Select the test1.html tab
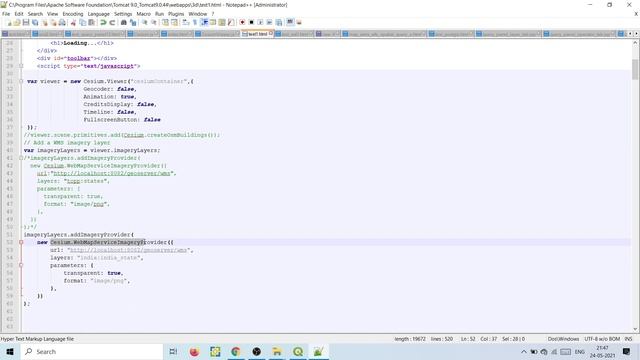This screenshot has height=360, width=640. pos(257,34)
